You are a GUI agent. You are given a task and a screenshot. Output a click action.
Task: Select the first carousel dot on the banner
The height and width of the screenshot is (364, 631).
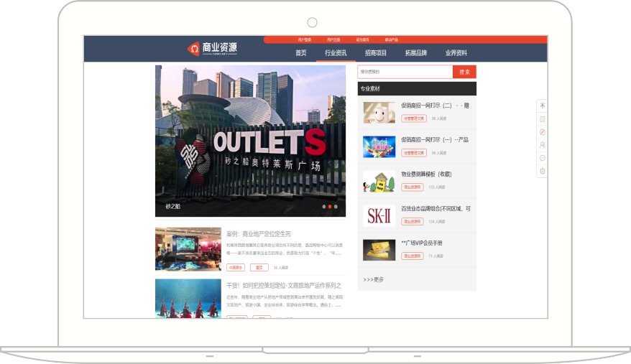[324, 207]
